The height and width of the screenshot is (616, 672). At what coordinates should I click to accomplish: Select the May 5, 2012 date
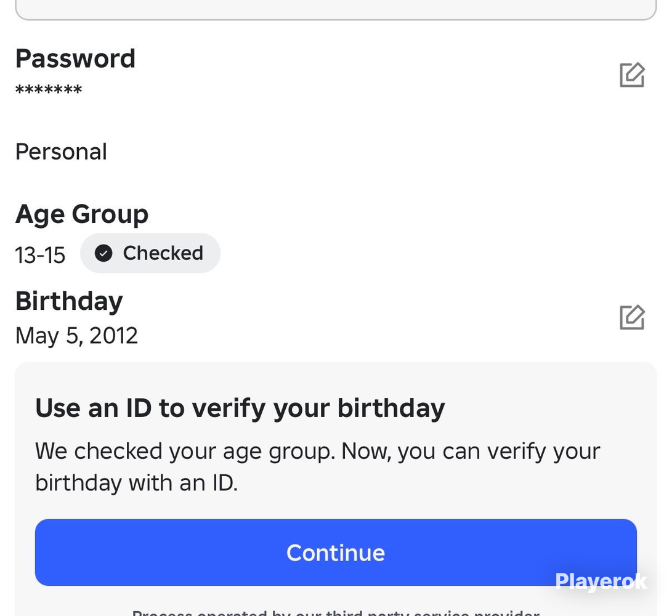tap(76, 336)
